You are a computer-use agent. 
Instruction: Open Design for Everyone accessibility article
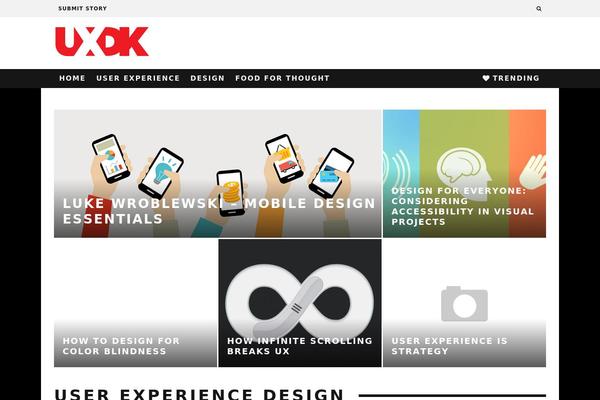pos(462,206)
